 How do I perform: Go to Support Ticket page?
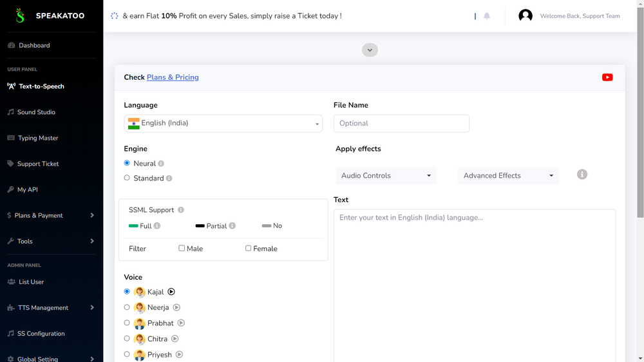38,164
